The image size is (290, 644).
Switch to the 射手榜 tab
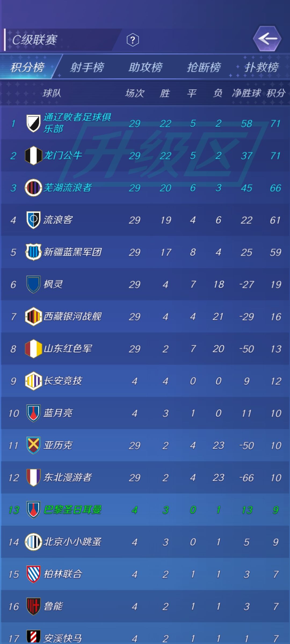point(87,67)
